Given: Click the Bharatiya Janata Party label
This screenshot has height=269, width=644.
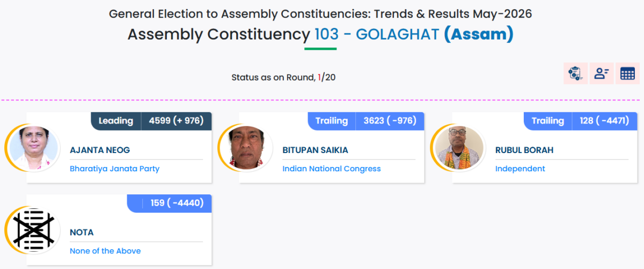Looking at the screenshot, I should pos(115,169).
